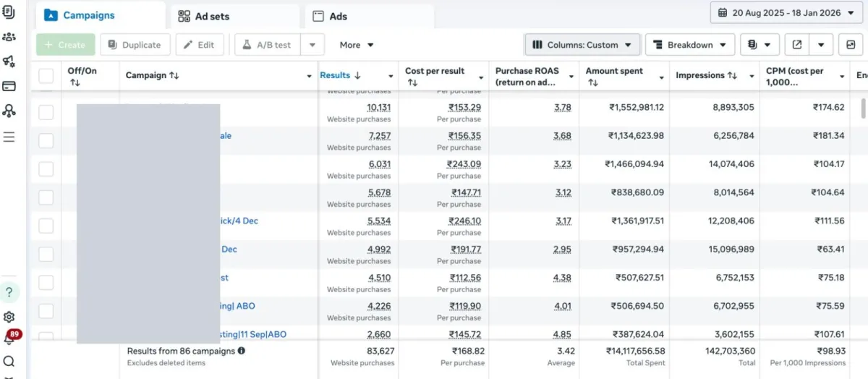Select checkbox for the 4,510 results row
This screenshot has width=868, height=379.
pyautogui.click(x=46, y=283)
